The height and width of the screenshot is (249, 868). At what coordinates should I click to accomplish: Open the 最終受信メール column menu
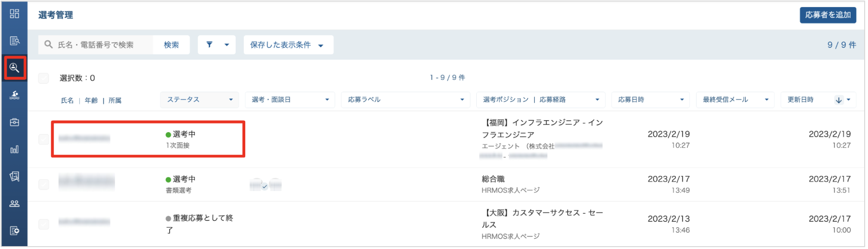(735, 100)
